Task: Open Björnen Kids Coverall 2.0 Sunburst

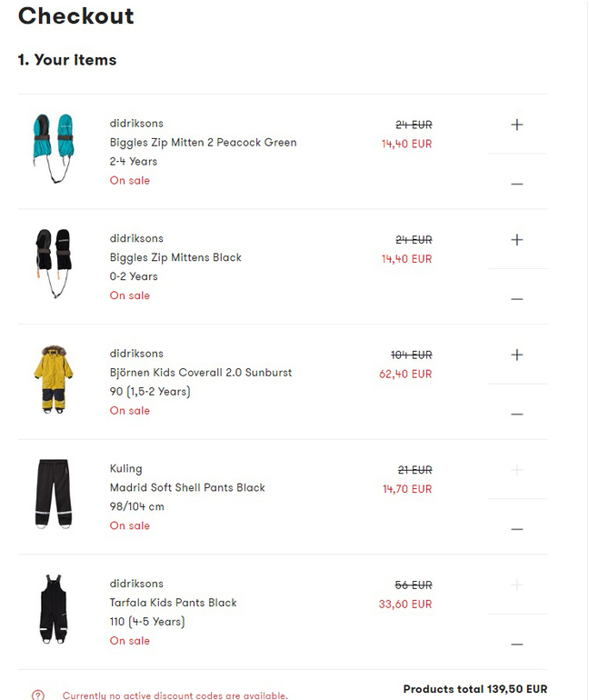Action: tap(201, 373)
